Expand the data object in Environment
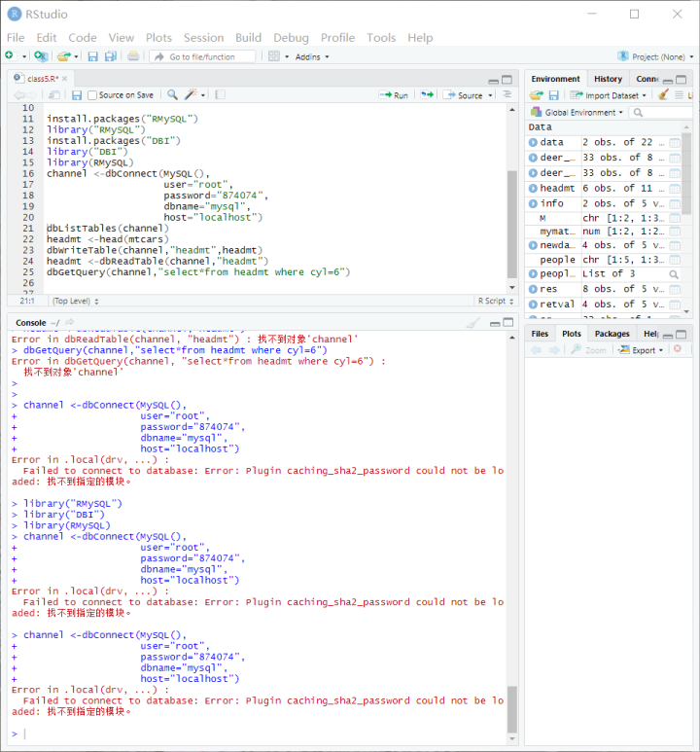Viewport: 700px width, 752px height. click(x=533, y=143)
